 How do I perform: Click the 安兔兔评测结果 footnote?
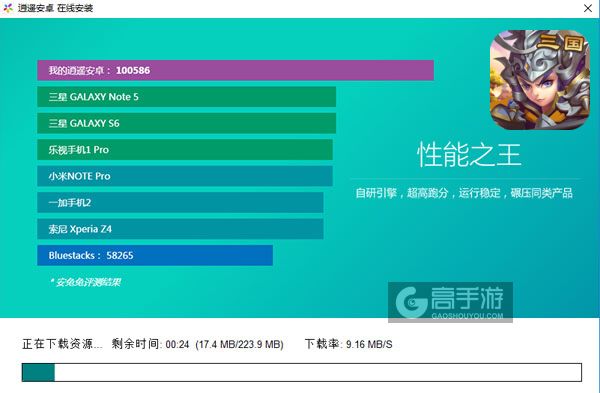pyautogui.click(x=85, y=282)
